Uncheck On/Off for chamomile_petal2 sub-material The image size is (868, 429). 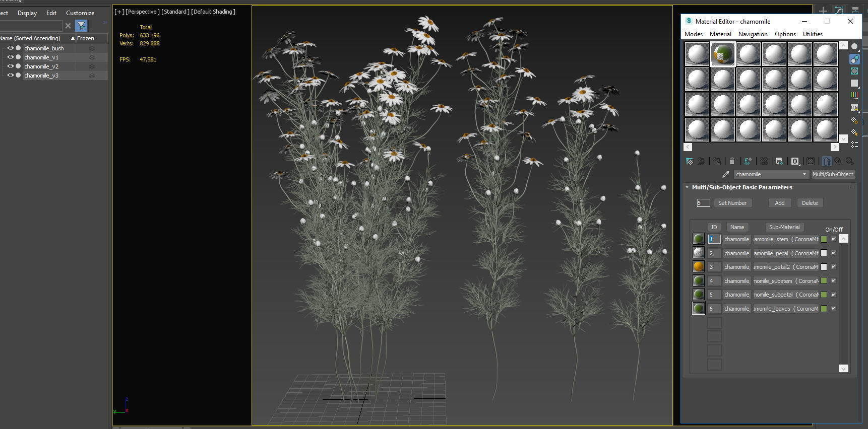pyautogui.click(x=833, y=267)
